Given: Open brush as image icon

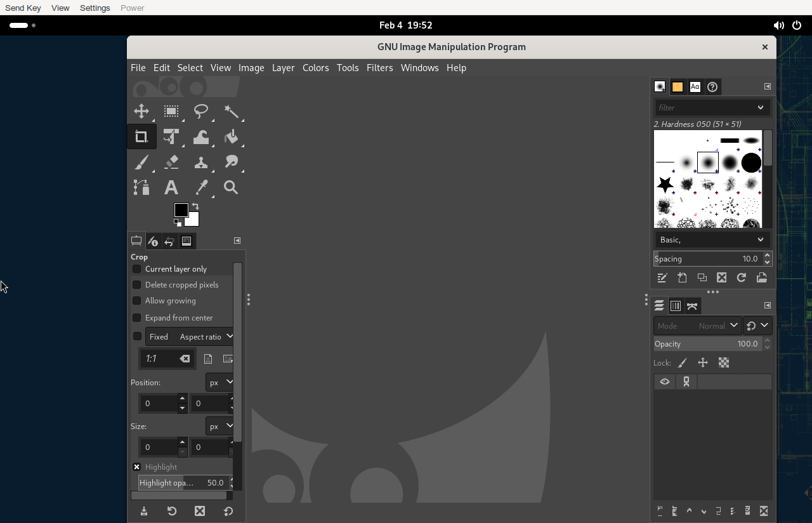Looking at the screenshot, I should (x=762, y=277).
